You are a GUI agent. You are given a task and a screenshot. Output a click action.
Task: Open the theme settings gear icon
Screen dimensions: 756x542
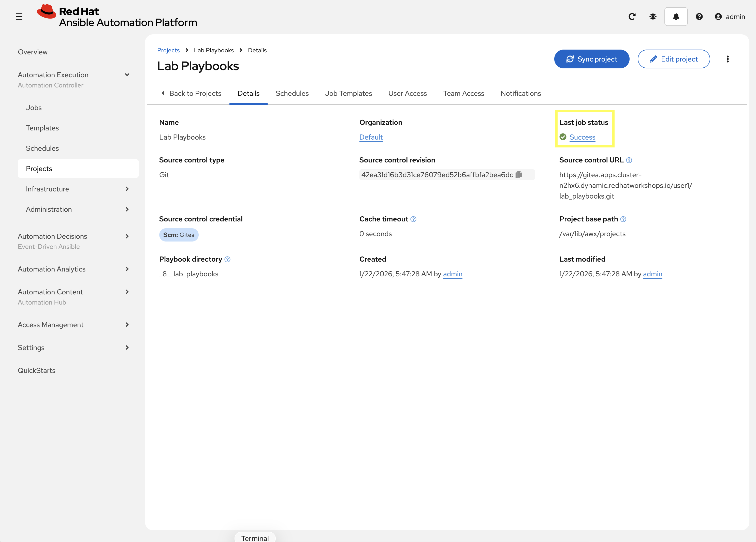tap(653, 16)
